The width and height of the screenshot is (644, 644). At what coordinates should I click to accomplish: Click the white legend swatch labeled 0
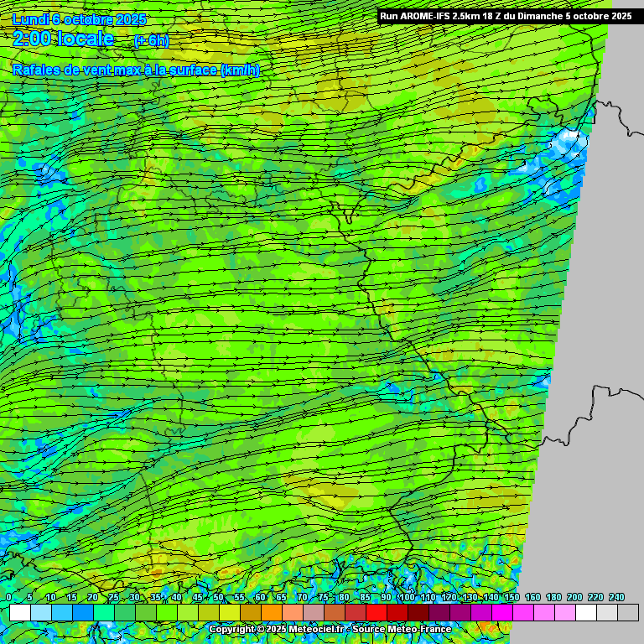pyautogui.click(x=19, y=613)
